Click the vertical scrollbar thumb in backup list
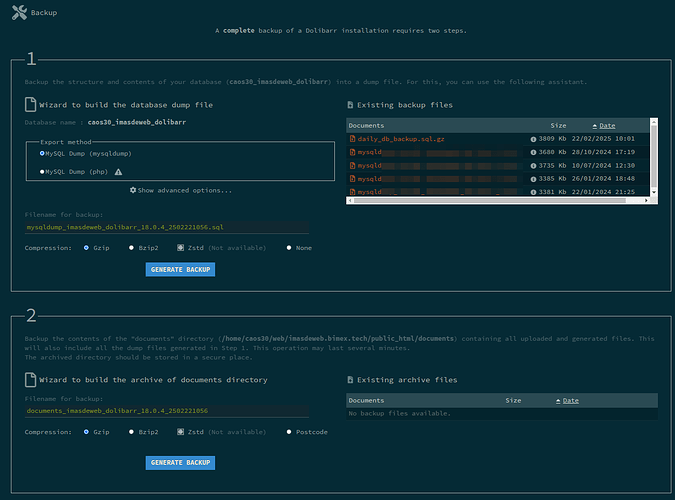Image resolution: width=675 pixels, height=500 pixels. point(654,156)
